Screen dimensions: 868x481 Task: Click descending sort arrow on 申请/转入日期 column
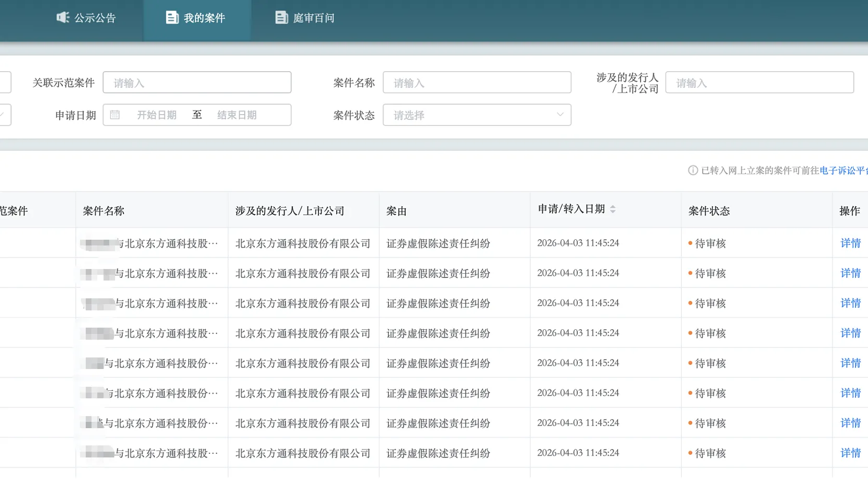(x=613, y=211)
